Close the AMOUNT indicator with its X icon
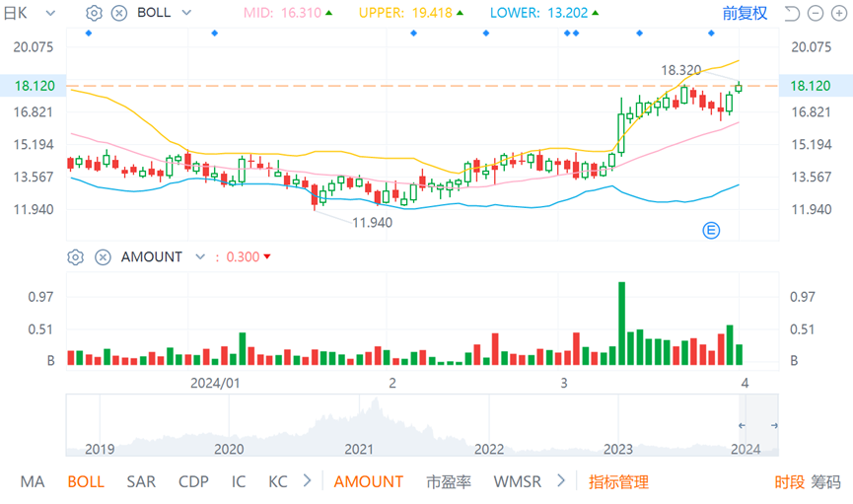Screen dimensions: 853x504 tap(103, 256)
